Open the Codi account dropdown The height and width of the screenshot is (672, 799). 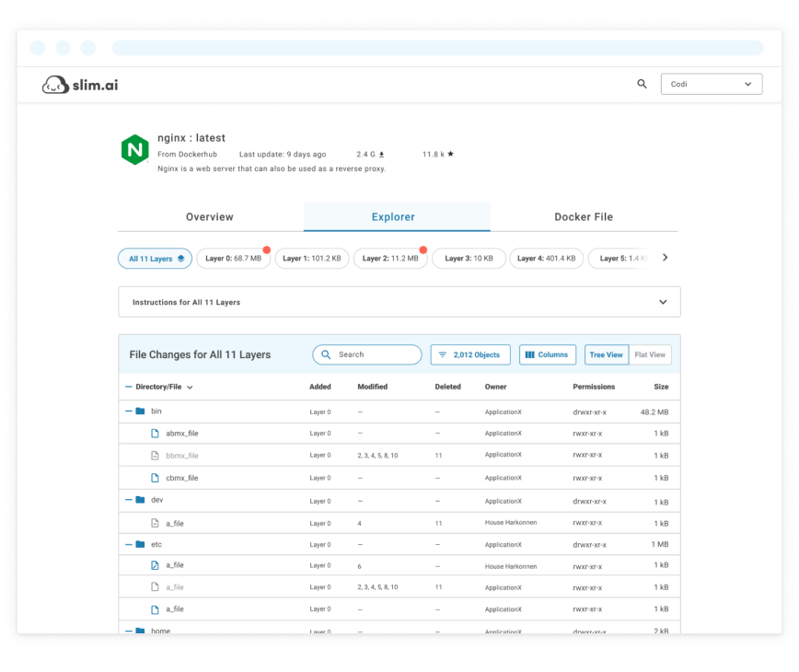pyautogui.click(x=711, y=84)
